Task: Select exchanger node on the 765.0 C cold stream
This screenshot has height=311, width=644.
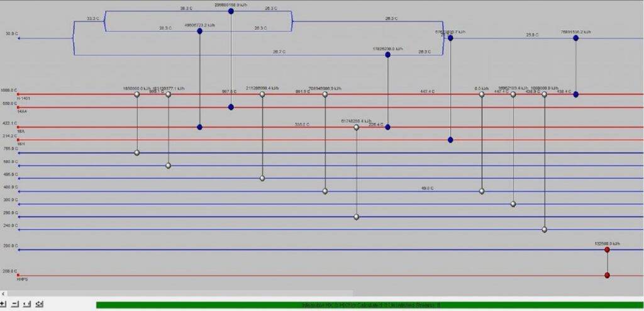Action: [x=136, y=152]
